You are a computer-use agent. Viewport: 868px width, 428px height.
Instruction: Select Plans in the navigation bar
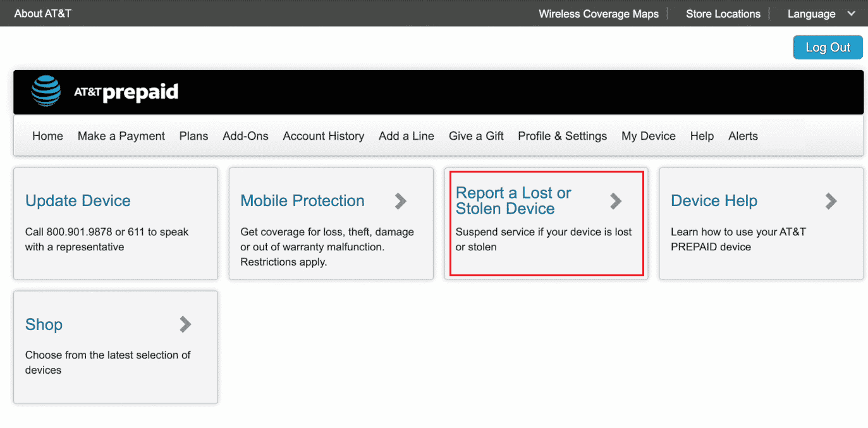pos(193,136)
